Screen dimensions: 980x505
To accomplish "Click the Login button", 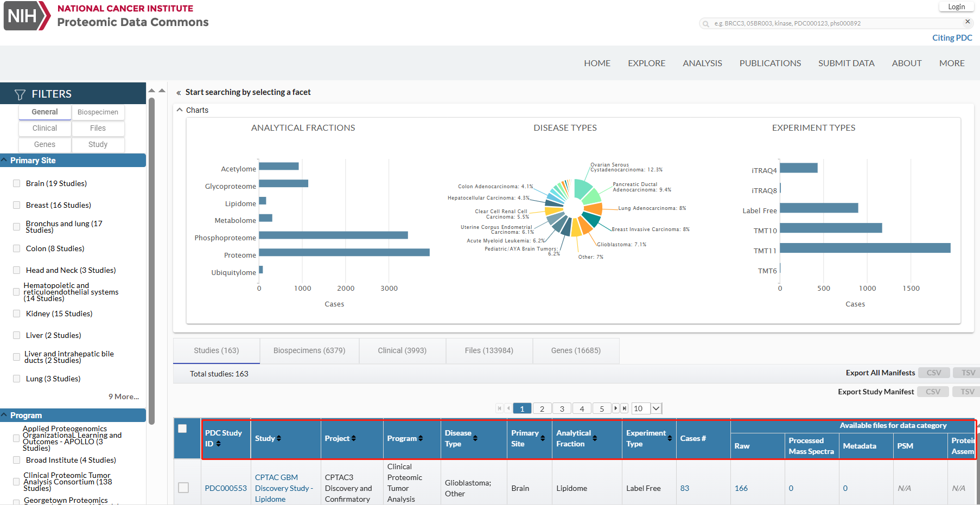I will click(956, 7).
